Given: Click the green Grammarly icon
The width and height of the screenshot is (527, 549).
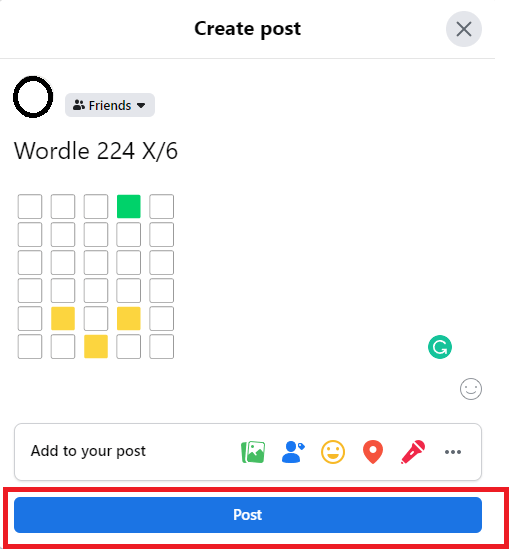Looking at the screenshot, I should 440,347.
